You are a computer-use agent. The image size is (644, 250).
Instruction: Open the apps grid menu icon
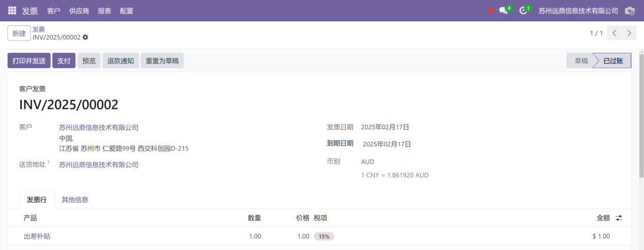[x=12, y=10]
